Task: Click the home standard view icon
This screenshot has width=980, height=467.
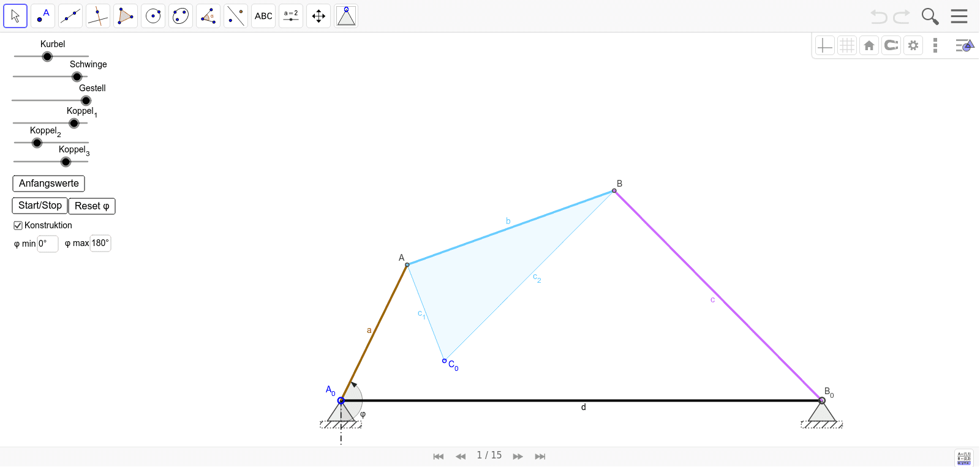Action: 869,45
